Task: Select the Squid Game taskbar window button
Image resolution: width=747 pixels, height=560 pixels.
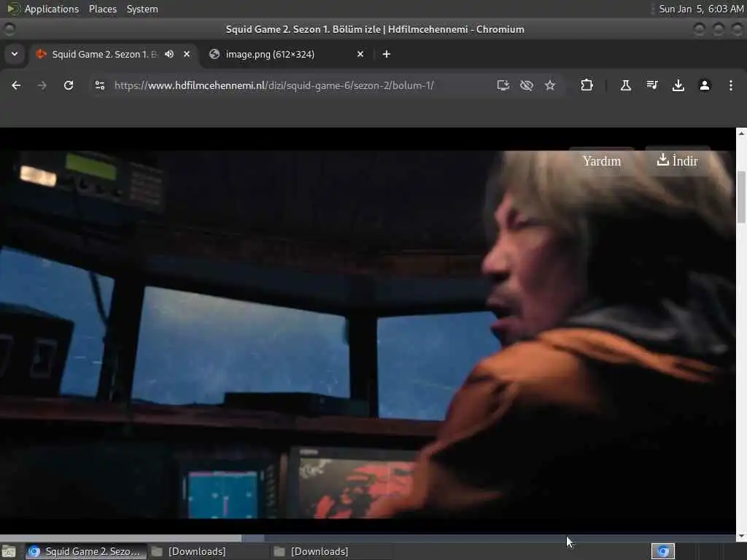Action: 85,551
